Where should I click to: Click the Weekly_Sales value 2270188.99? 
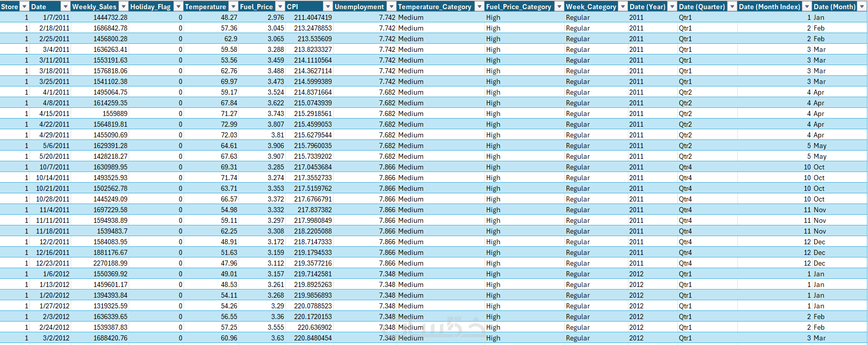pos(110,263)
